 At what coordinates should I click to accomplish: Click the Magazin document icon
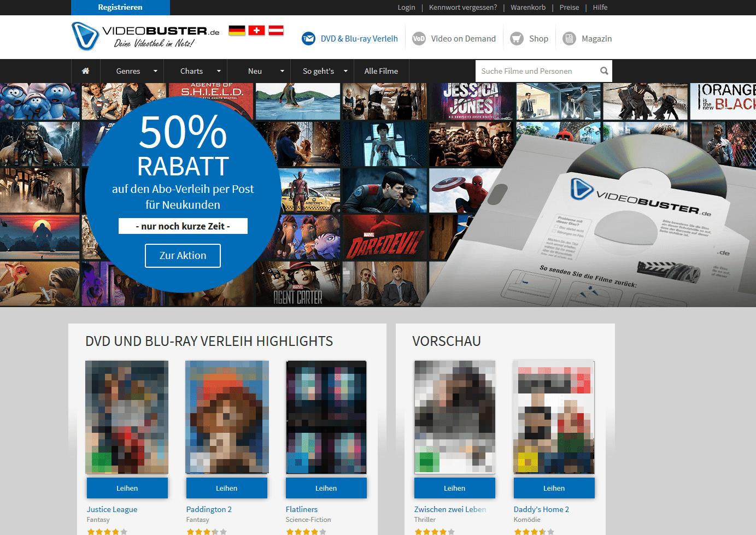569,39
